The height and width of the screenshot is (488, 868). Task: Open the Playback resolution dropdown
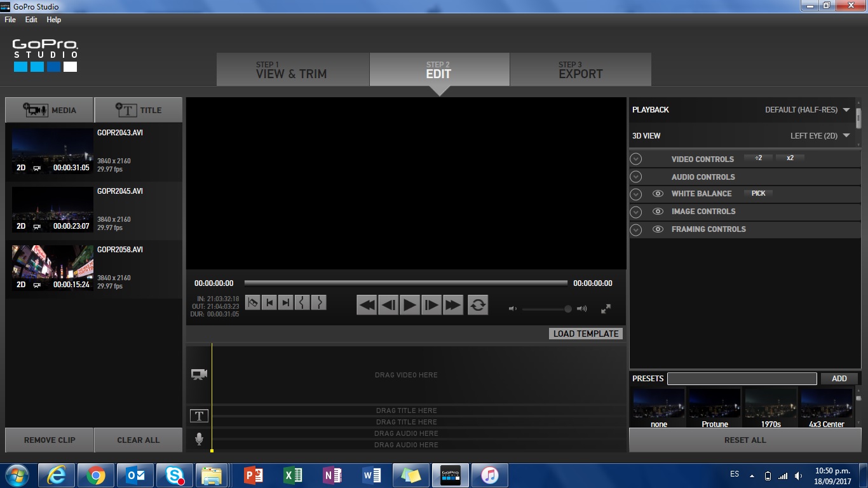coord(808,110)
